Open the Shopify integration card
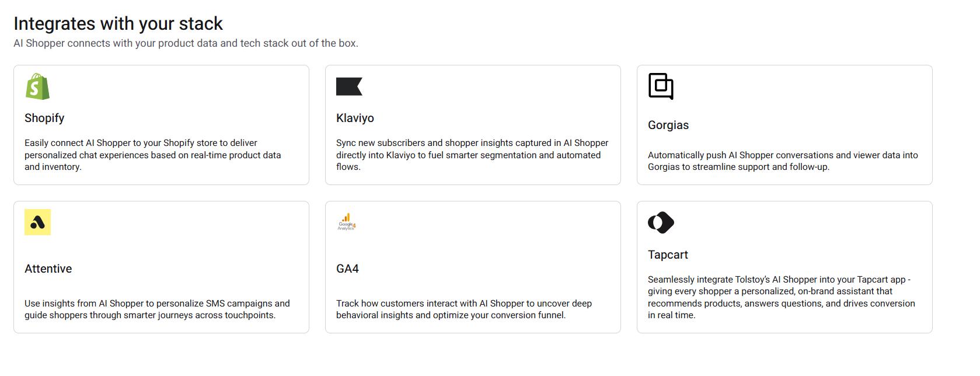 161,124
